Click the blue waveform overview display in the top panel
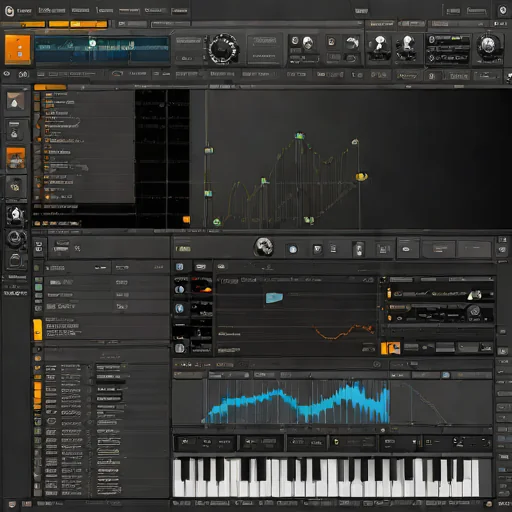 (102, 49)
